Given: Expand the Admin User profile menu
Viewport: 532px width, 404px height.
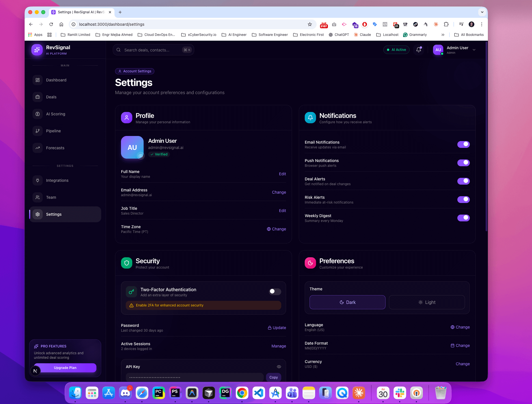Looking at the screenshot, I should click(473, 50).
